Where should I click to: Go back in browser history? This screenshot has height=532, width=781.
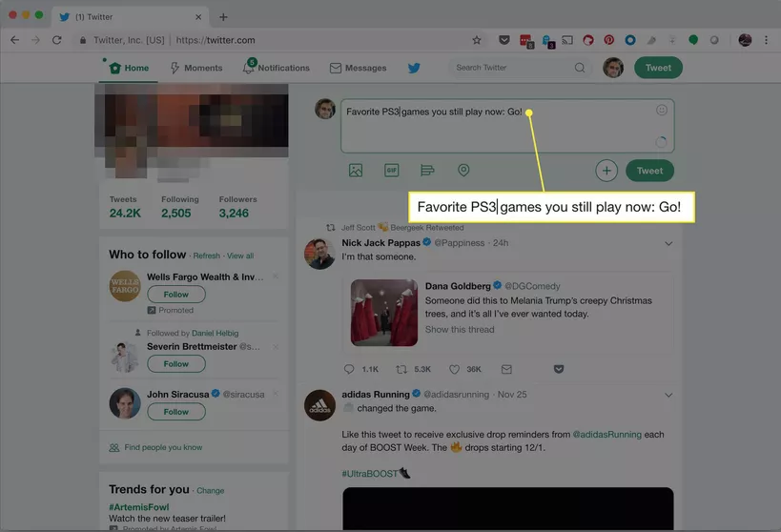click(x=15, y=40)
